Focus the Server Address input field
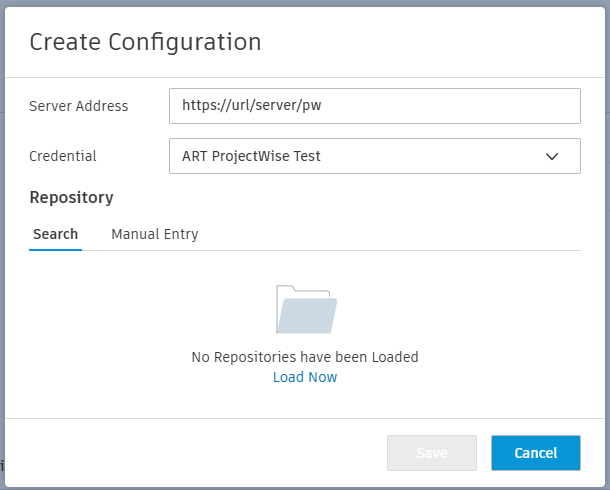The width and height of the screenshot is (610, 490). (x=374, y=105)
